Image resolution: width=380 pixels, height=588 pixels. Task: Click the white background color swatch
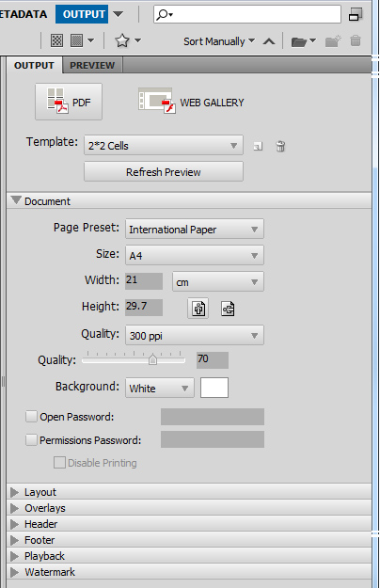coord(214,388)
